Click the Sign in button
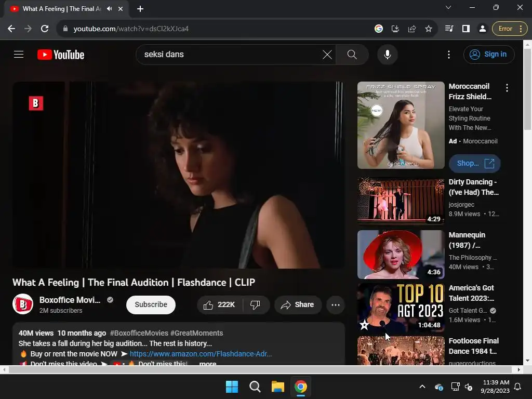 [489, 54]
